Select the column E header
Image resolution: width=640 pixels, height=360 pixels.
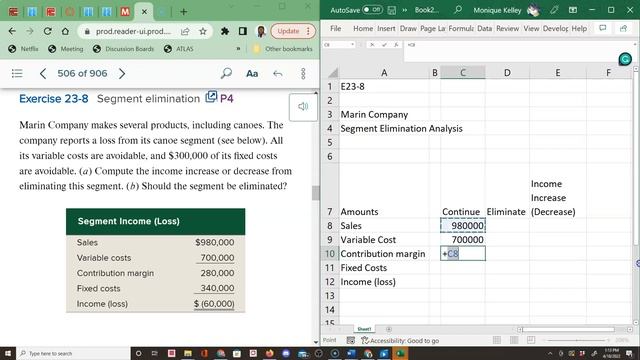point(558,73)
